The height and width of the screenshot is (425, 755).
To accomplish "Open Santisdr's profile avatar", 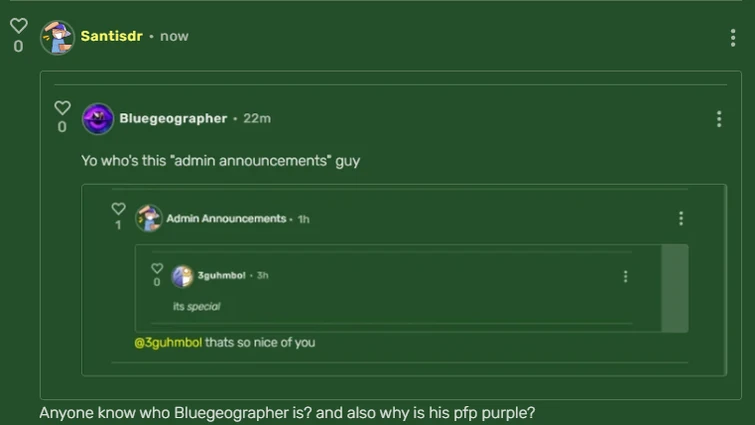I will point(57,38).
